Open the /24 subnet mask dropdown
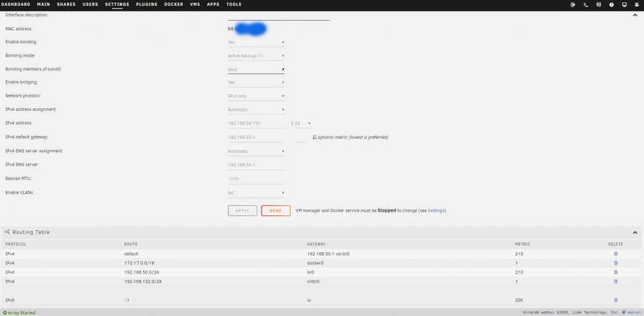 (303, 123)
